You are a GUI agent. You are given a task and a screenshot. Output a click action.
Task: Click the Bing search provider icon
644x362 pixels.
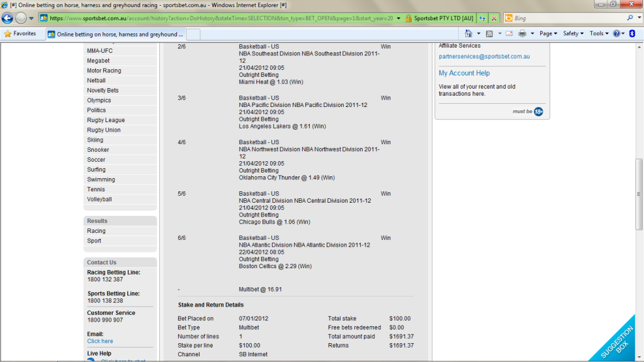tap(509, 18)
